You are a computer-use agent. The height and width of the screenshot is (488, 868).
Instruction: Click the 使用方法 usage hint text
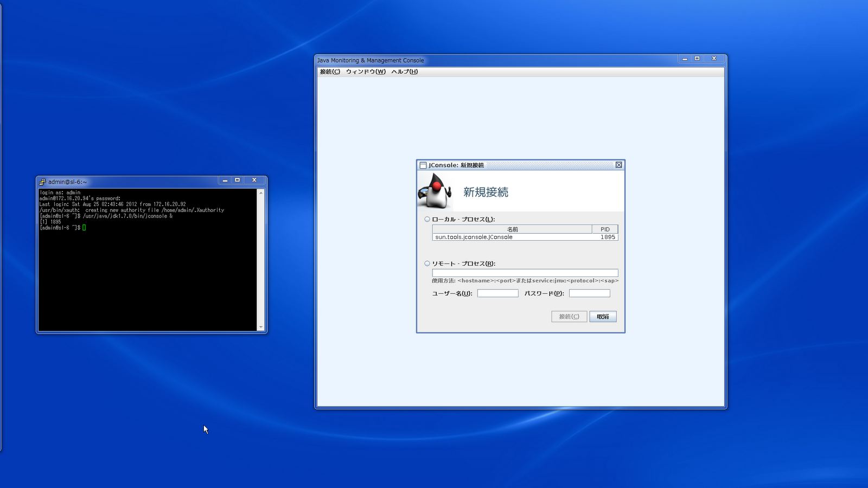[x=525, y=281]
